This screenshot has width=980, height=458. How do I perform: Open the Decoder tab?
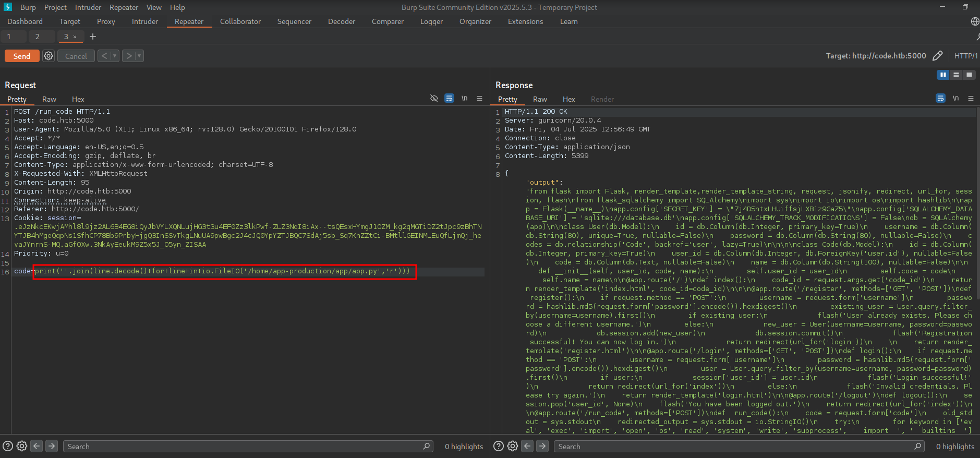pyautogui.click(x=341, y=21)
